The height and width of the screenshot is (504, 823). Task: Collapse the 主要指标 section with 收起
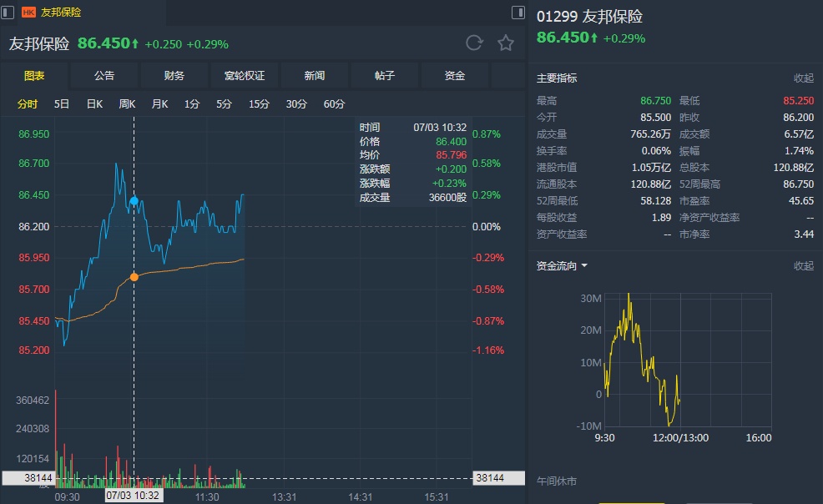coord(803,78)
